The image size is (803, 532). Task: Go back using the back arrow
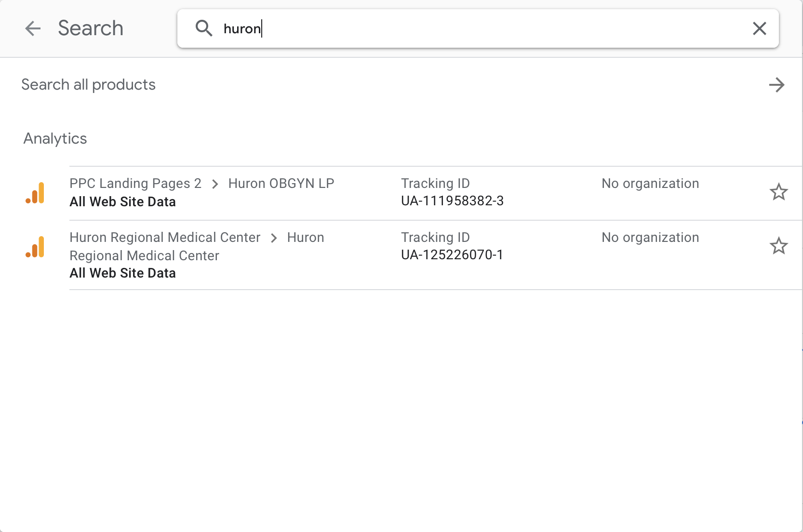33,28
